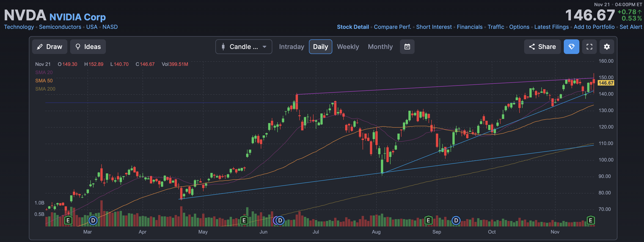Click the large 146.67 last price
The width and height of the screenshot is (644, 242).
[x=590, y=15]
